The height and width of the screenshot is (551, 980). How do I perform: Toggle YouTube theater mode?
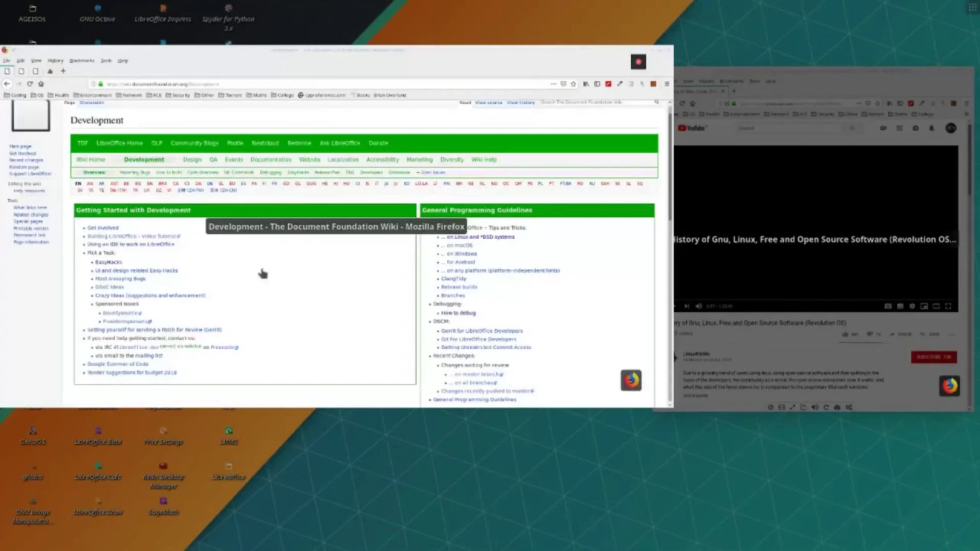click(x=936, y=306)
